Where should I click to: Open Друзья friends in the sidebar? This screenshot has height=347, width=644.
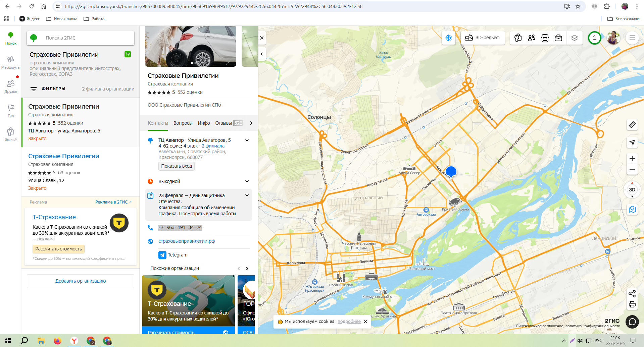[x=11, y=87]
